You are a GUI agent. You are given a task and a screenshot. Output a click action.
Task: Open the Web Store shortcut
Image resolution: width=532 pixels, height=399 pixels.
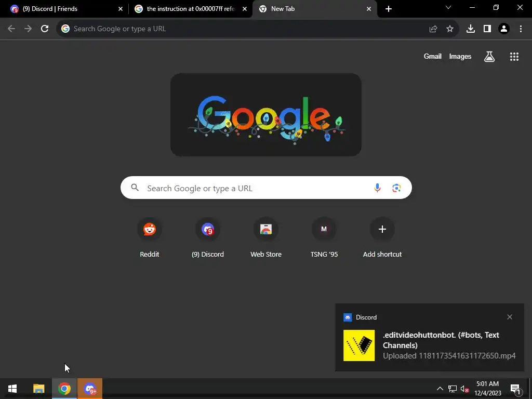pos(266,237)
